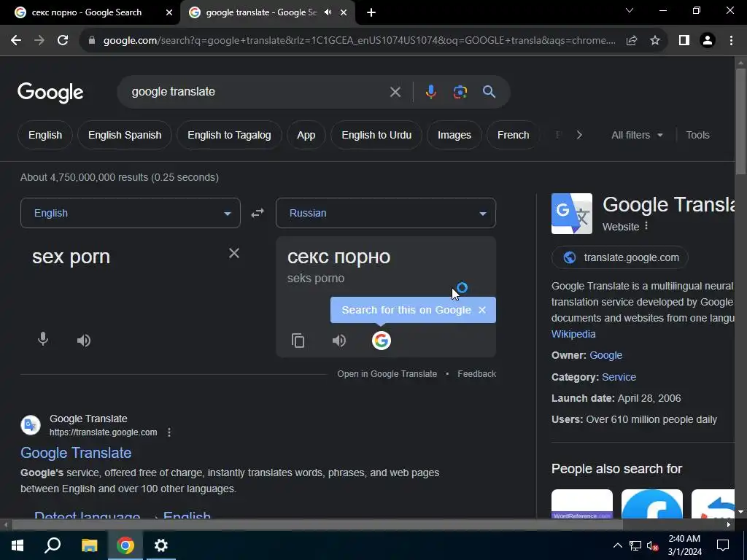This screenshot has height=560, width=747.
Task: Dismiss the 'Search for this on Google' tooltip
Action: pyautogui.click(x=482, y=310)
